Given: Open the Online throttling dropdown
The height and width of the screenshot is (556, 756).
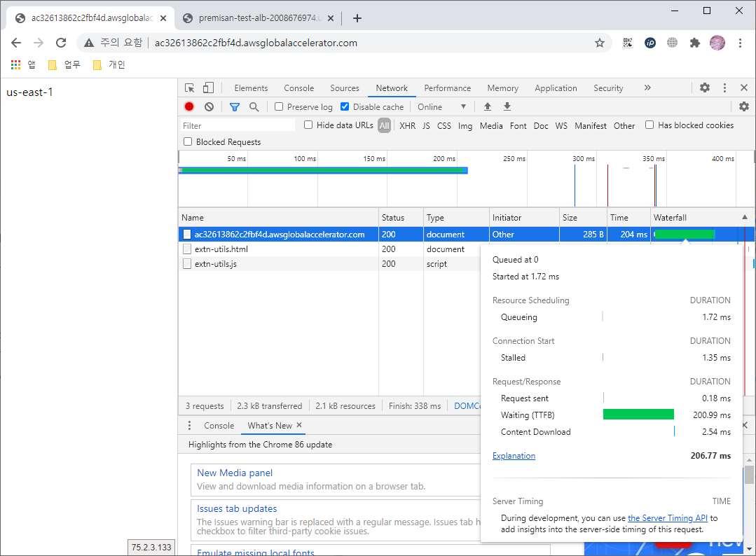Looking at the screenshot, I should (x=441, y=107).
